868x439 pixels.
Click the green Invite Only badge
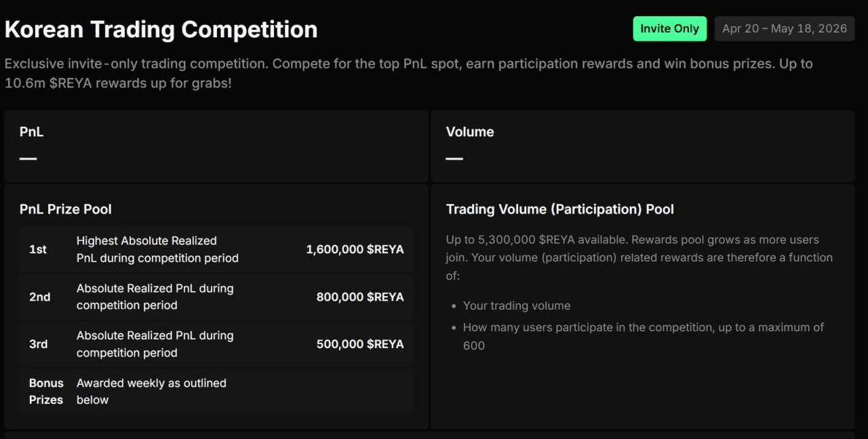click(x=669, y=28)
